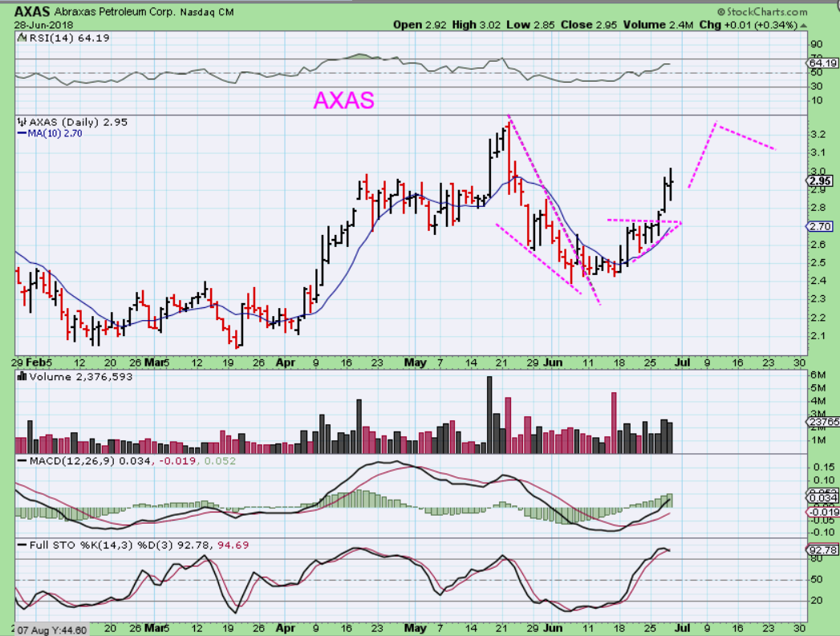Click the Nasdaq CM exchange label
The height and width of the screenshot is (636, 840).
pyautogui.click(x=207, y=12)
